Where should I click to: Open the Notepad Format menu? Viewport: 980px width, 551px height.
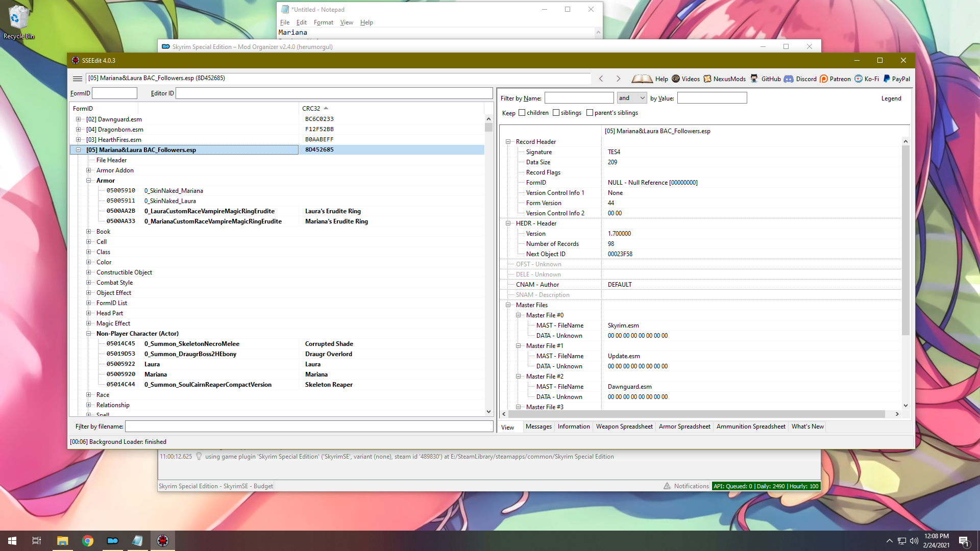pos(323,22)
